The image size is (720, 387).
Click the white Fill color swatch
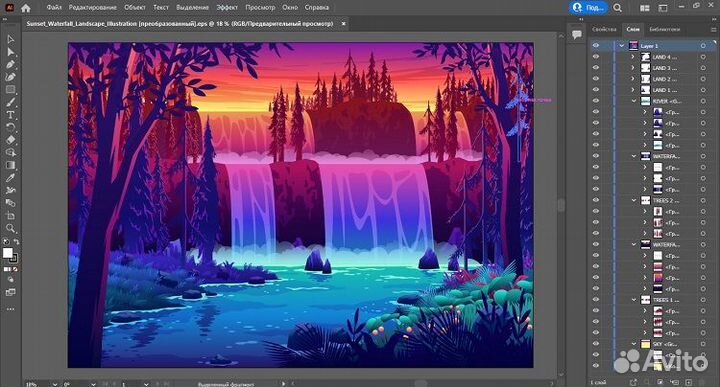click(8, 253)
